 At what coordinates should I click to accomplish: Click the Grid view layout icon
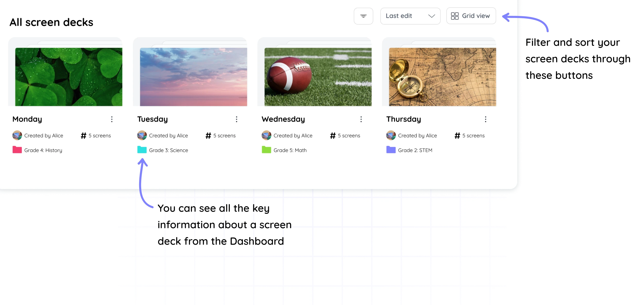(x=455, y=16)
